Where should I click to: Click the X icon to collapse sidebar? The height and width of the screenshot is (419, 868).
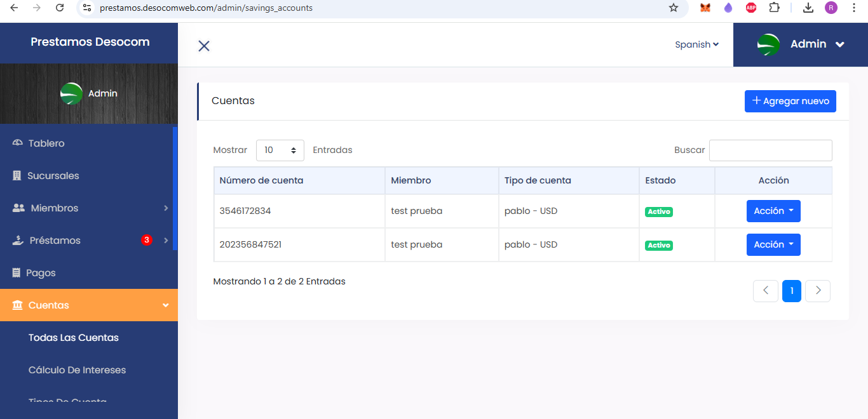[x=204, y=46]
